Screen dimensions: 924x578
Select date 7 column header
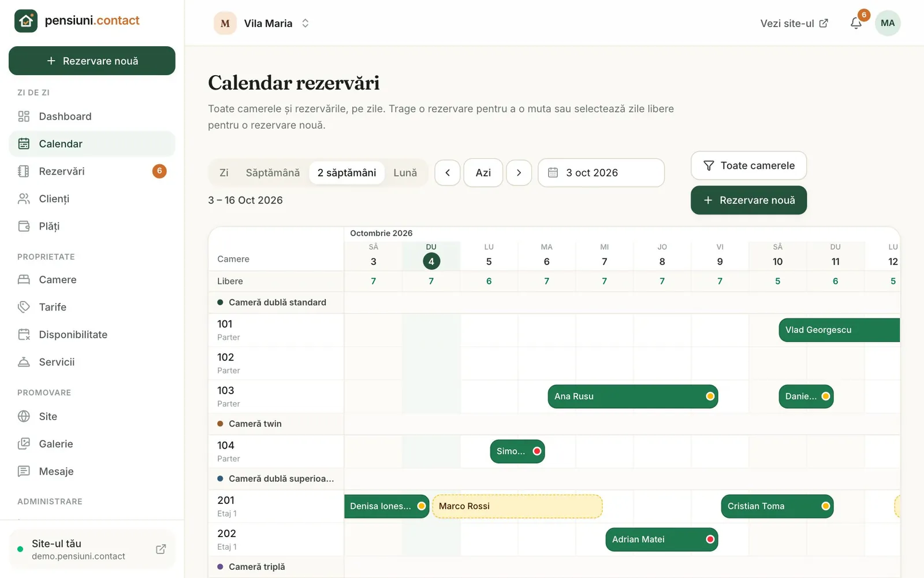click(605, 255)
